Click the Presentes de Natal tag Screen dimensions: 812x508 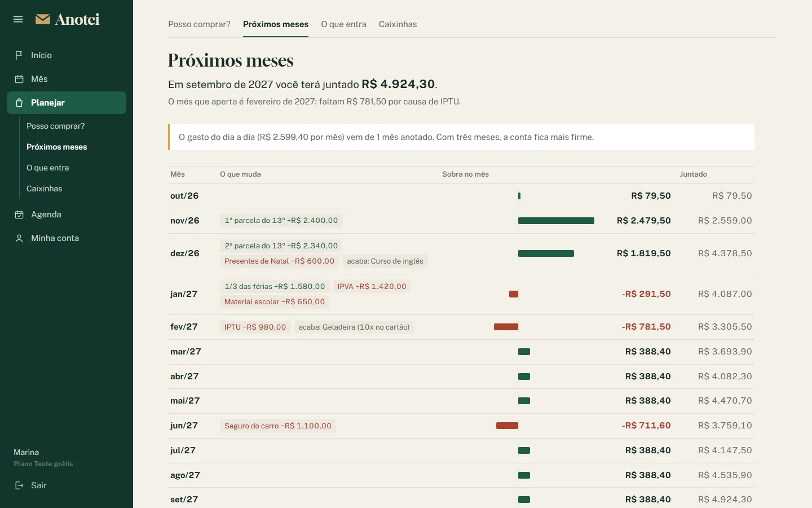coord(279,261)
